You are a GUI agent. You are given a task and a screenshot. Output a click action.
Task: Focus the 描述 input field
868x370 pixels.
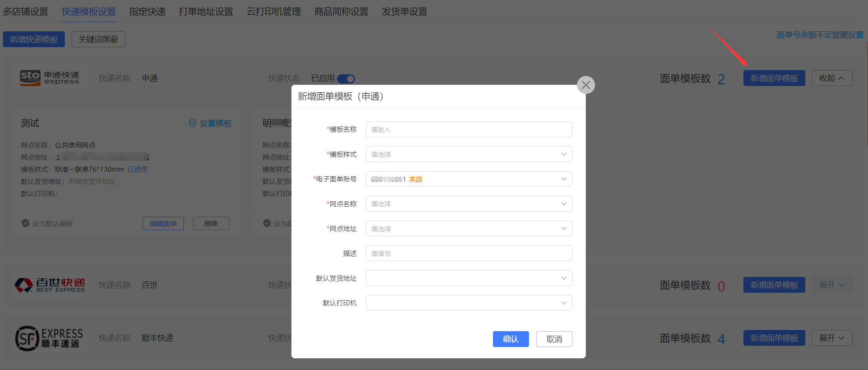(x=469, y=253)
